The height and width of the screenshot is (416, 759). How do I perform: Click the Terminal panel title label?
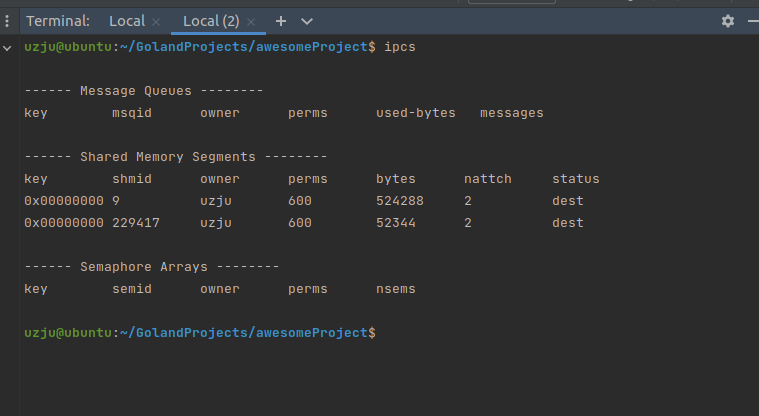coord(57,21)
